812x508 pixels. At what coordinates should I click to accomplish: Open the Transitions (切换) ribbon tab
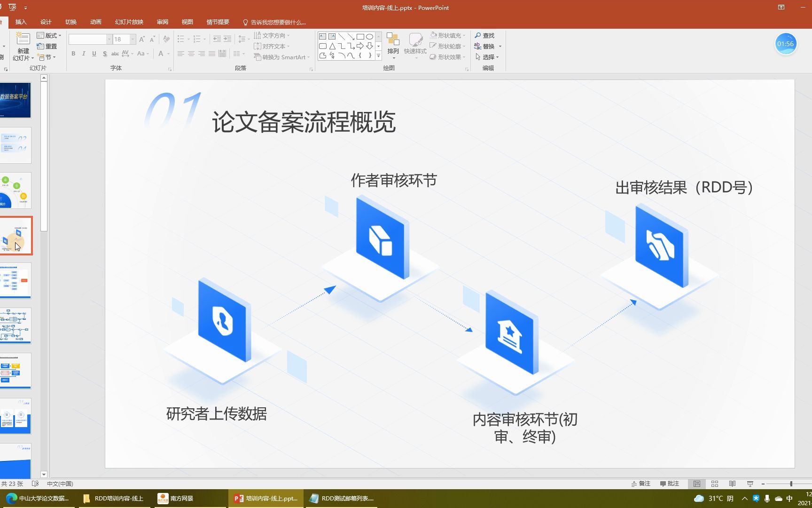[70, 22]
